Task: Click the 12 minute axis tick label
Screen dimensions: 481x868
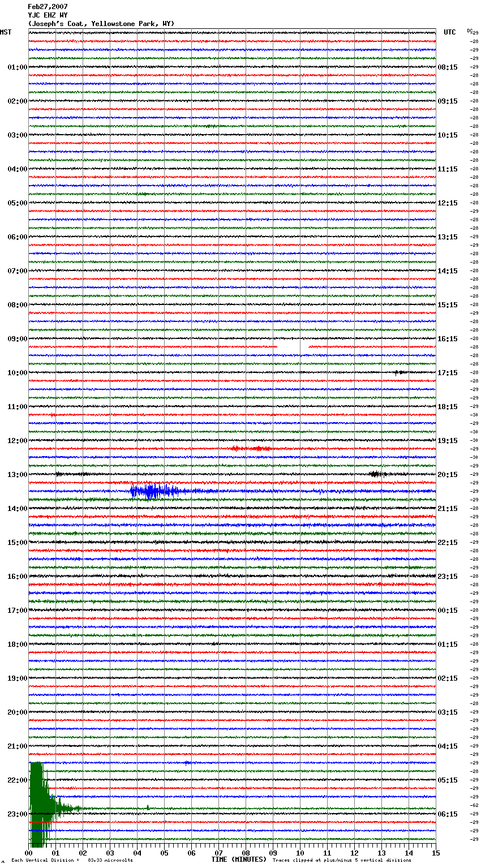Action: click(x=354, y=853)
